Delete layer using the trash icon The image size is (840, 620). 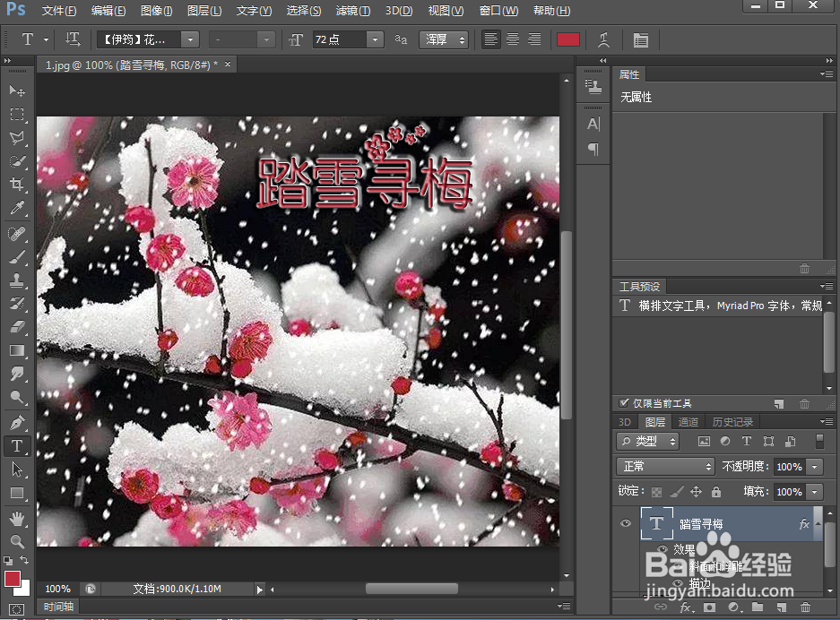click(x=805, y=607)
